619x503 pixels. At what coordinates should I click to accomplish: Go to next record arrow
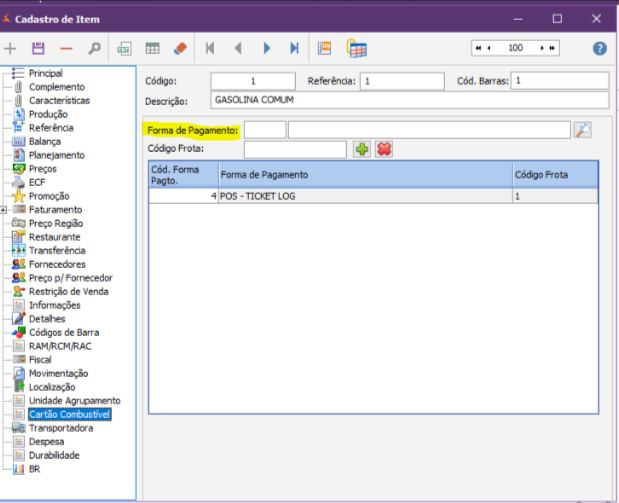click(x=267, y=49)
